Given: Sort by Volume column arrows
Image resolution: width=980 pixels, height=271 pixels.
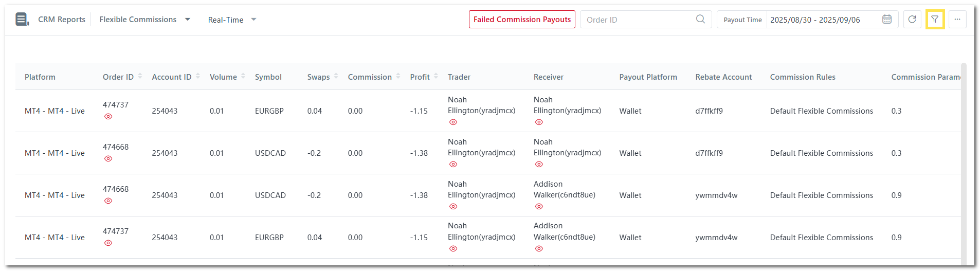Looking at the screenshot, I should tap(243, 77).
